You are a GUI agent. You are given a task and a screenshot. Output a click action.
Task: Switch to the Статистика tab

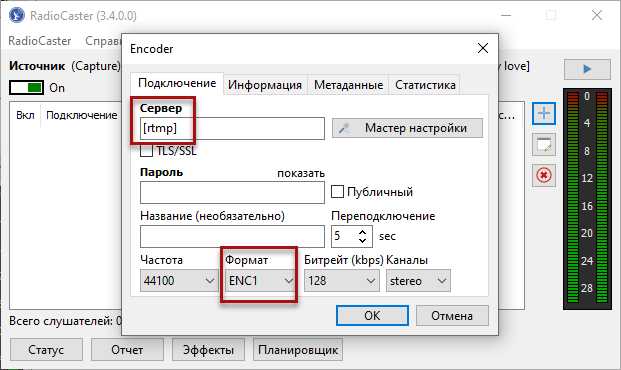pos(425,85)
